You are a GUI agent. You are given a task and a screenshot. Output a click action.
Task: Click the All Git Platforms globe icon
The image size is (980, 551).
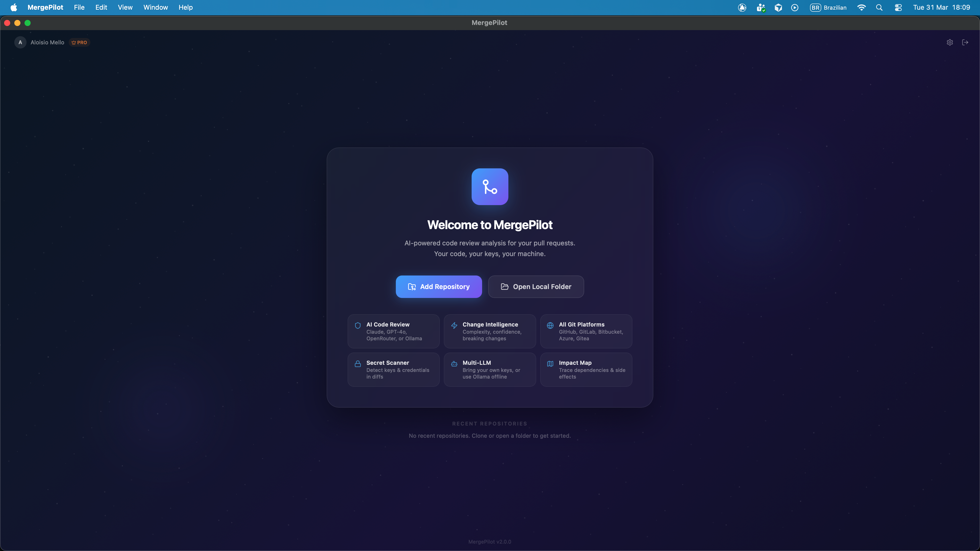[550, 325]
